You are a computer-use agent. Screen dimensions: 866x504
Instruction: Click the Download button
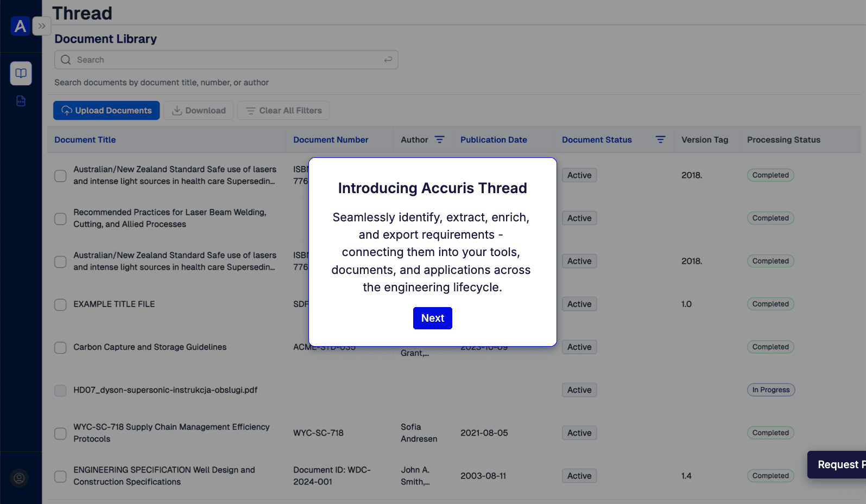[x=199, y=111]
